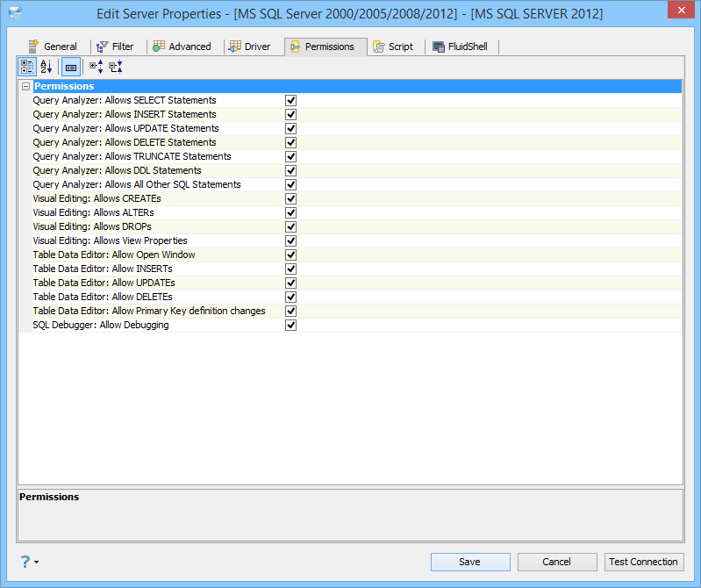
Task: Show properties in categorized view
Action: coord(27,67)
